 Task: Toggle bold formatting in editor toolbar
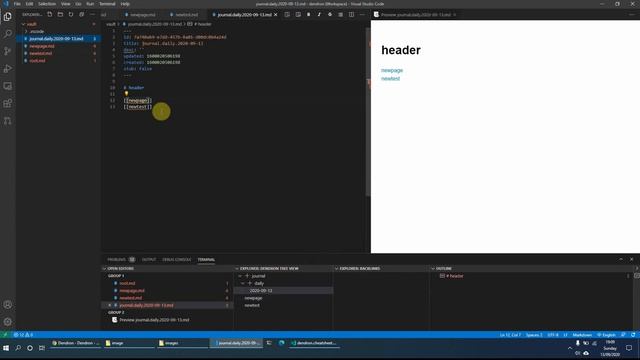click(x=309, y=14)
